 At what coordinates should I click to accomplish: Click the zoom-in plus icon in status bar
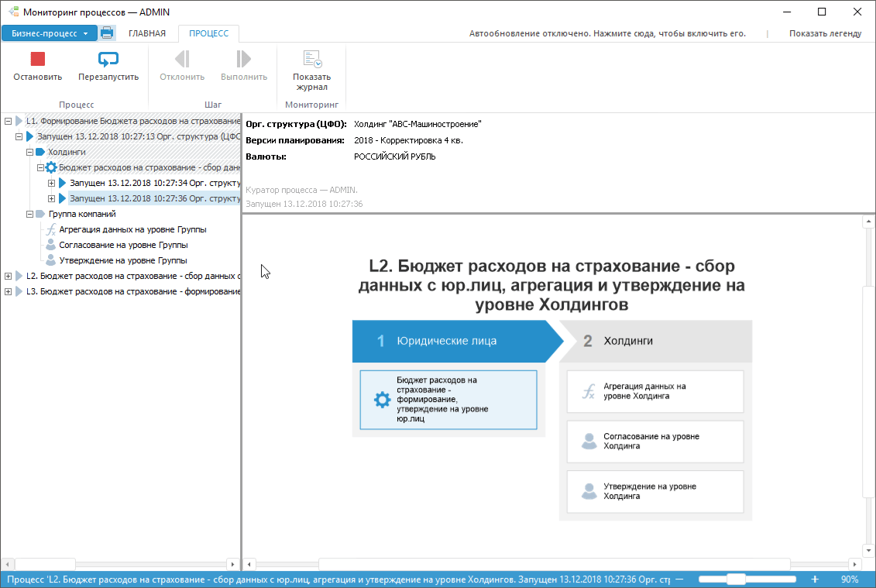(x=815, y=579)
